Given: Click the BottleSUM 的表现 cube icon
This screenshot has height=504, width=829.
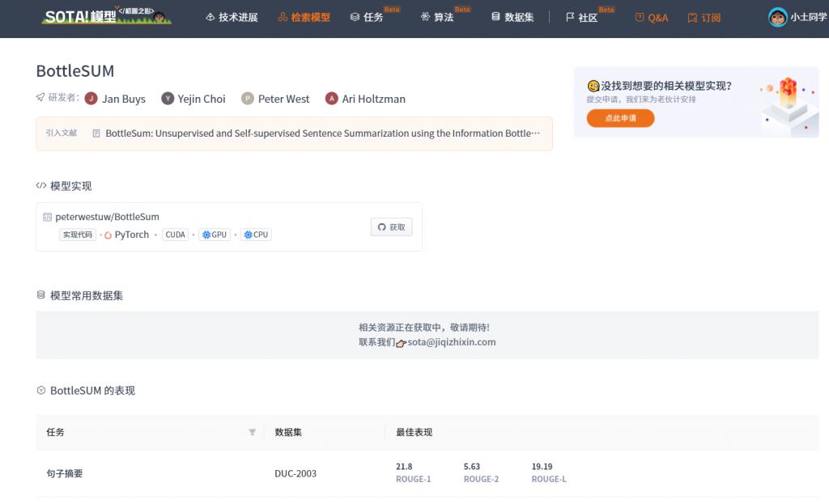Looking at the screenshot, I should pos(40,390).
